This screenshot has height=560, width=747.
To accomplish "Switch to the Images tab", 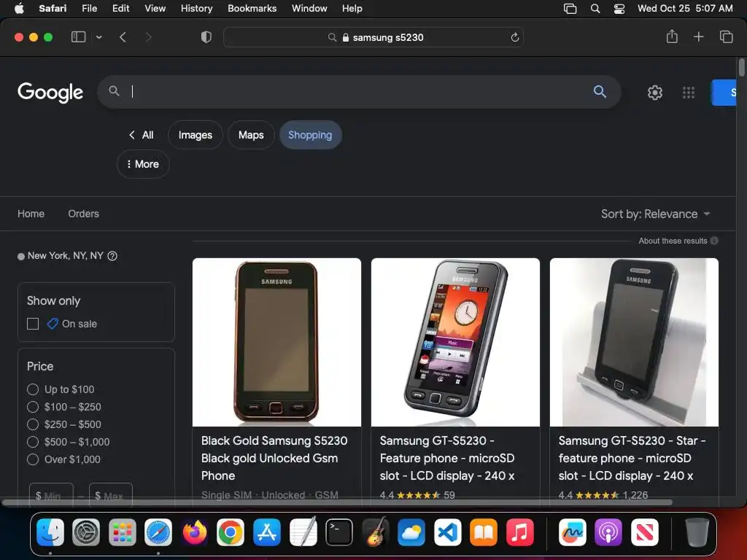I will (196, 135).
